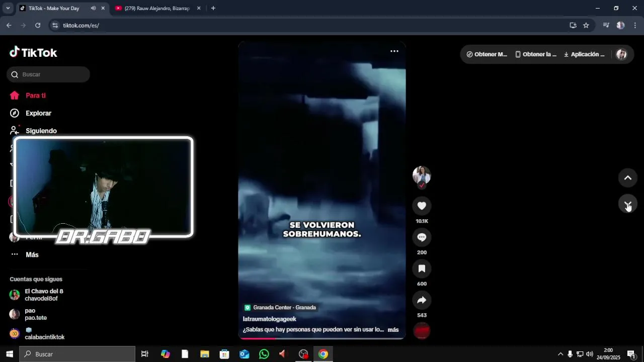Show hidden system tray icons
The image size is (644, 362).
coord(560,354)
